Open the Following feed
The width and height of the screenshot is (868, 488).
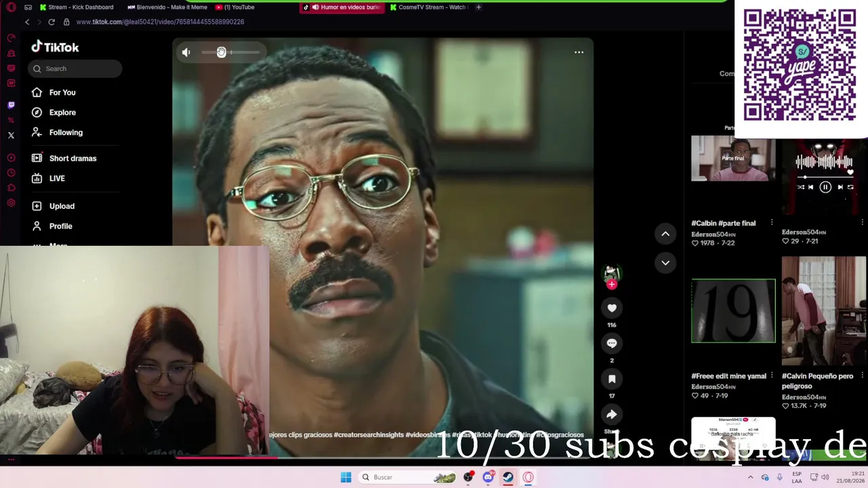click(66, 132)
